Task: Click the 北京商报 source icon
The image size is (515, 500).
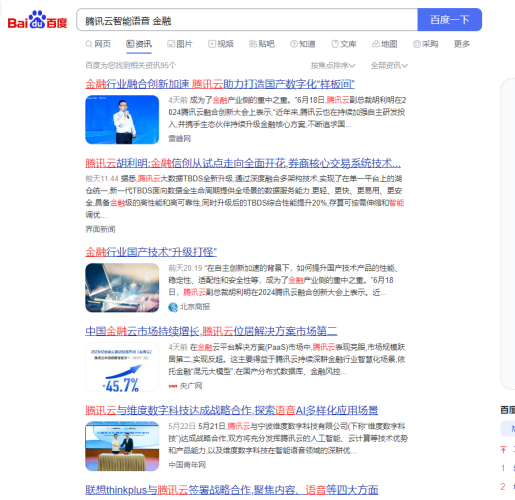Action: 173,307
